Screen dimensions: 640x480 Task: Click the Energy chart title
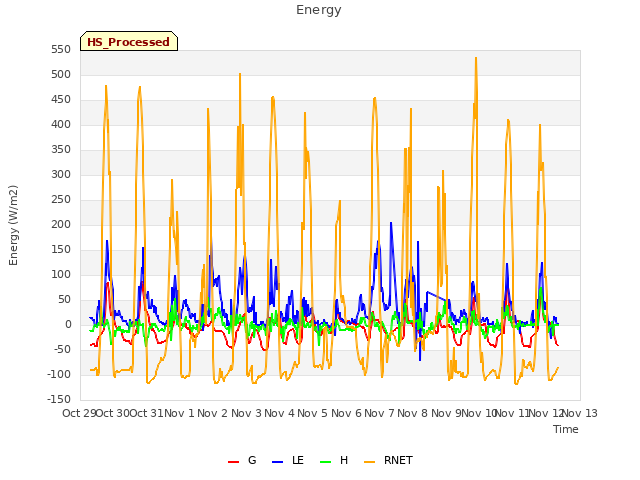[318, 10]
